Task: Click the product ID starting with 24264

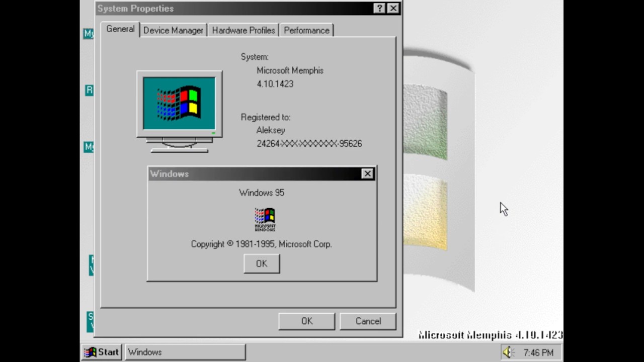Action: (x=309, y=143)
